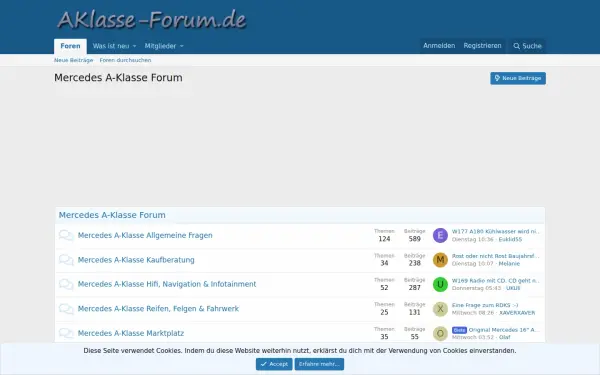Viewport: 600px width, 375px height.
Task: Open the Original Mercedes 16" thread
Action: [x=504, y=329]
